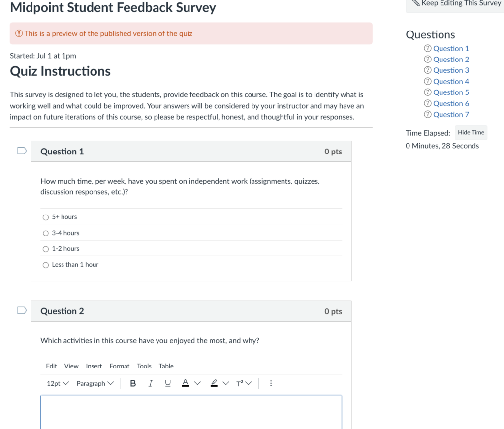Click the pencil icon beside Keep Editing
504x429 pixels.
click(x=416, y=3)
